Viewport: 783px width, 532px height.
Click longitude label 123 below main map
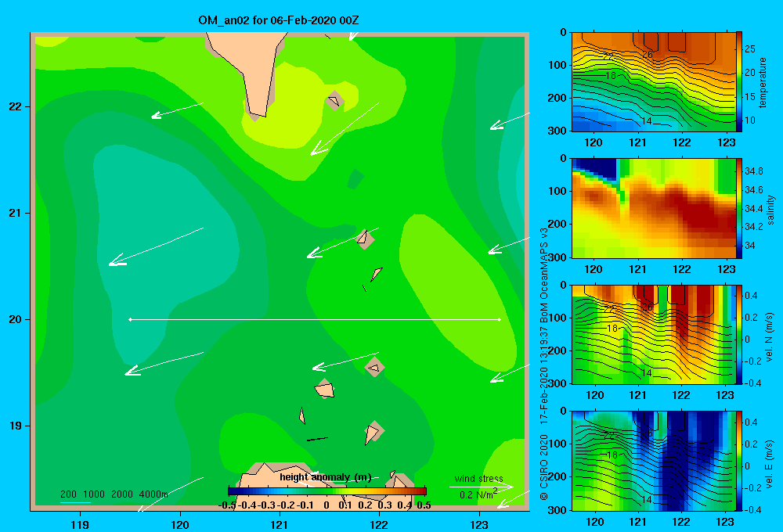(x=479, y=524)
